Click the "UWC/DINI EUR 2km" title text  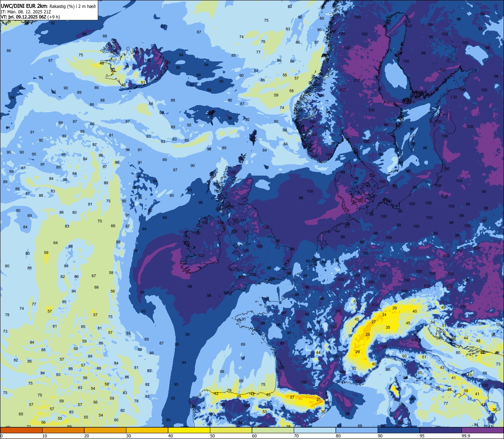[23, 6]
